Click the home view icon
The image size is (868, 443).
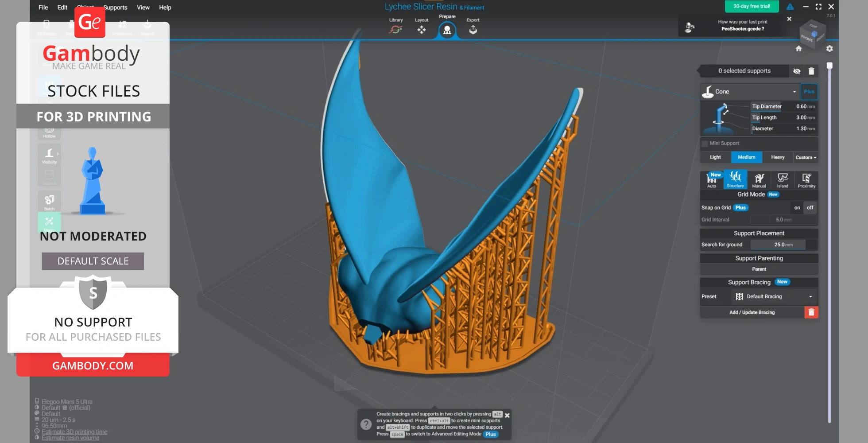coord(798,49)
